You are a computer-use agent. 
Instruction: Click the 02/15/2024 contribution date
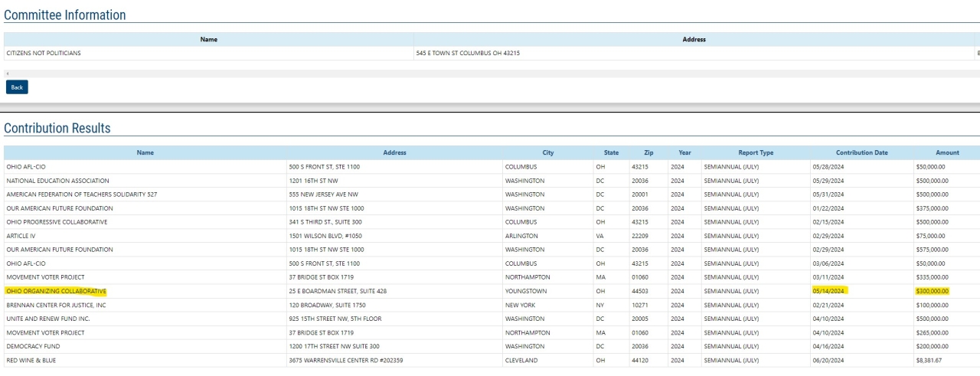tap(828, 222)
